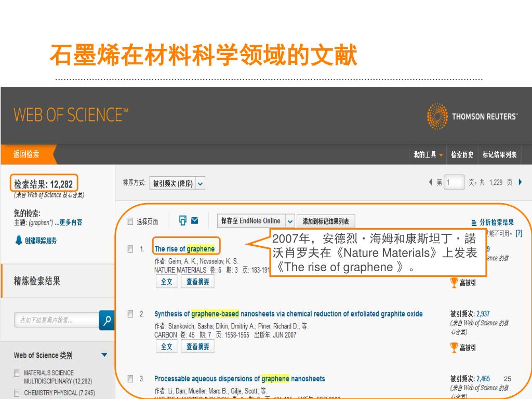Open Processable aqueous dispersions of graphene nanosheets link
The width and height of the screenshot is (532, 399).
tap(240, 379)
